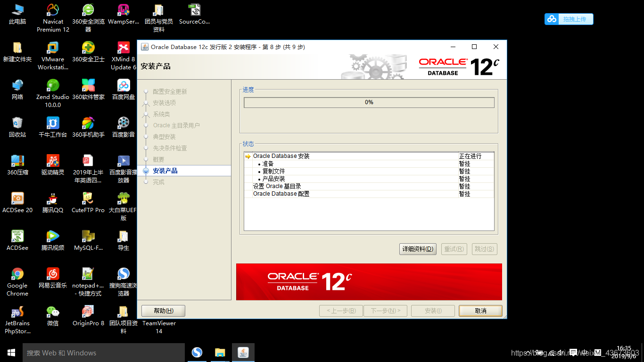Screen dimensions: 644x362
Task: Select the 360压缩 desktop icon
Action: [x=17, y=165]
